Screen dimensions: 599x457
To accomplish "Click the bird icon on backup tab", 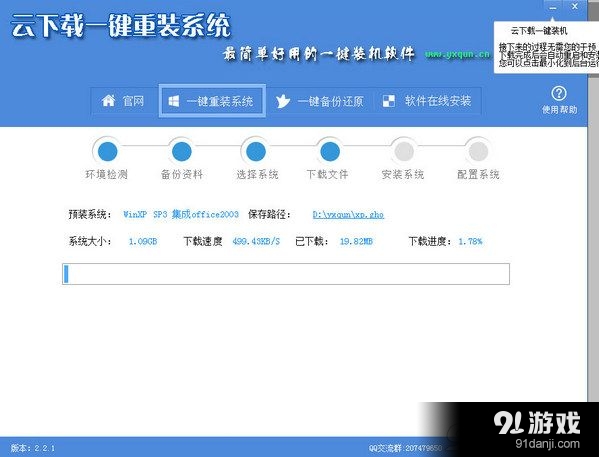I will point(283,101).
